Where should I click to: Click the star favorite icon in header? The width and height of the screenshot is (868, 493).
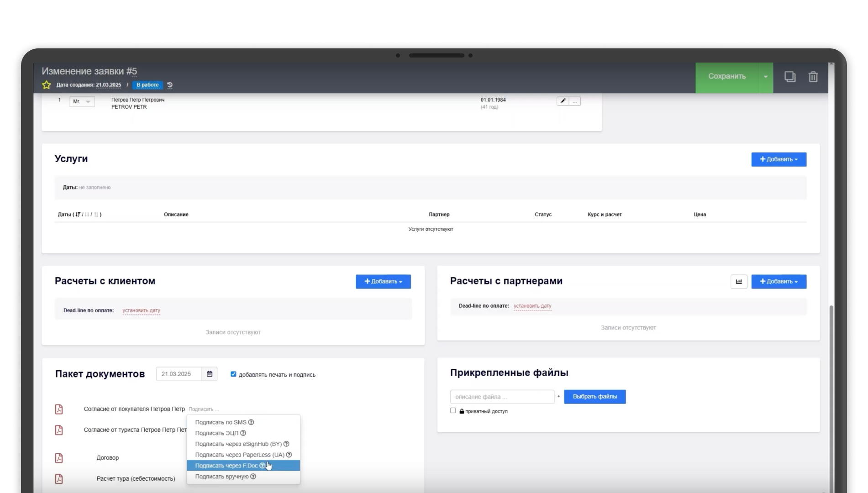coord(46,85)
